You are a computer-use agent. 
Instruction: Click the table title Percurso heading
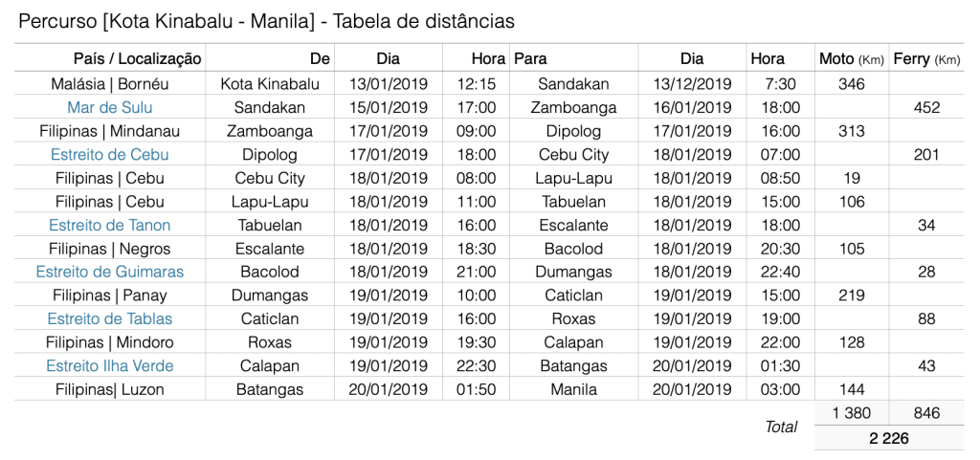click(266, 20)
